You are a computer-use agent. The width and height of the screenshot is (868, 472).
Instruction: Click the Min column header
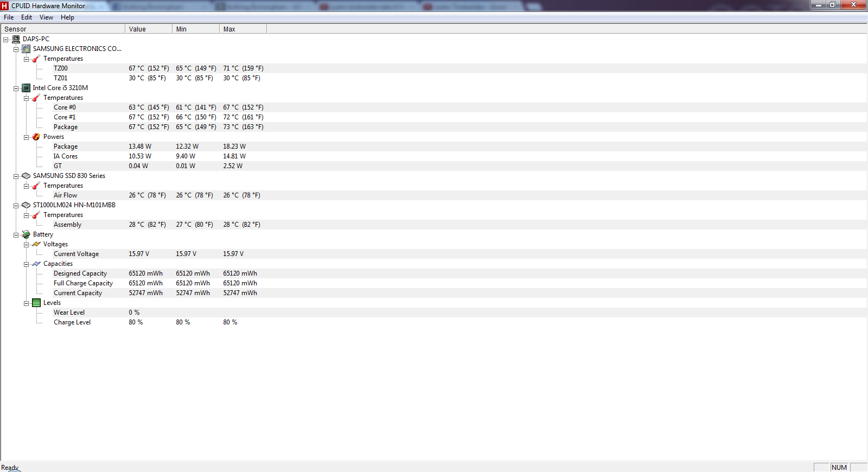[x=196, y=29]
